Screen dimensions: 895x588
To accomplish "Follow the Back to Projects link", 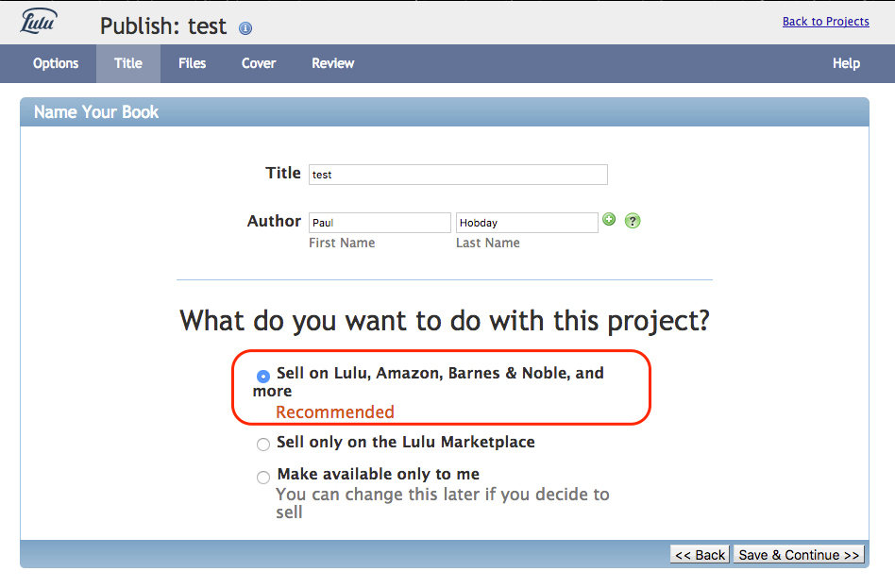I will [825, 21].
